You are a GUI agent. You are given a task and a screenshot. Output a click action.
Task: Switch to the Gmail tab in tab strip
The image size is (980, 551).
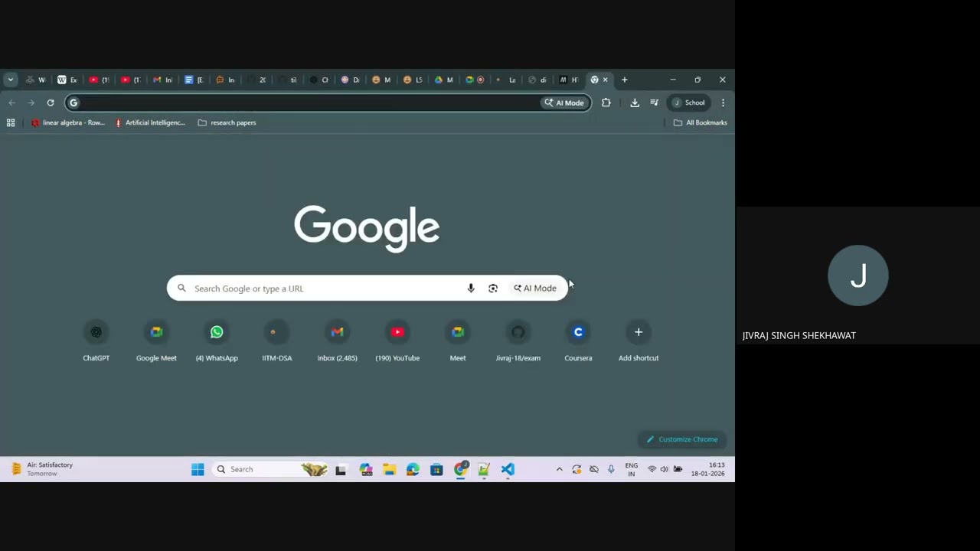162,80
